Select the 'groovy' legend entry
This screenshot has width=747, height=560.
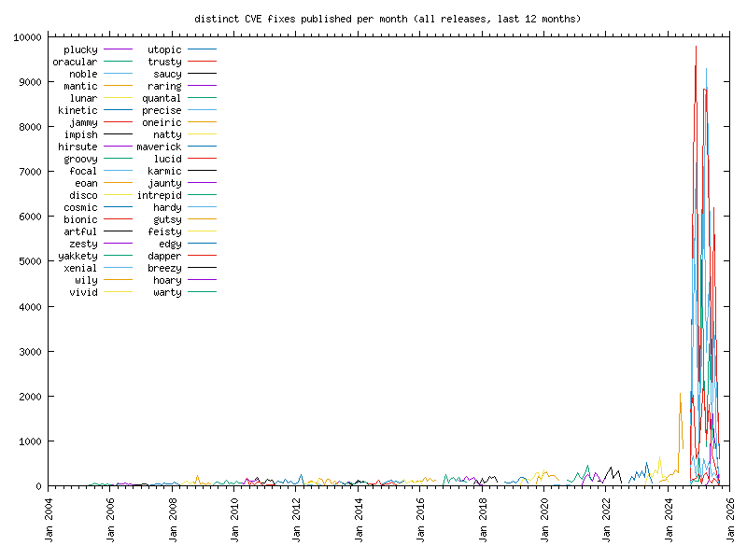[80, 159]
